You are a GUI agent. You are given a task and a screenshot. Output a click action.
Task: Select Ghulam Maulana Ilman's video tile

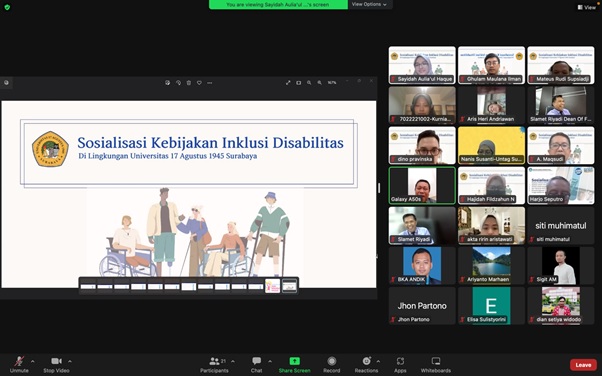pyautogui.click(x=491, y=65)
